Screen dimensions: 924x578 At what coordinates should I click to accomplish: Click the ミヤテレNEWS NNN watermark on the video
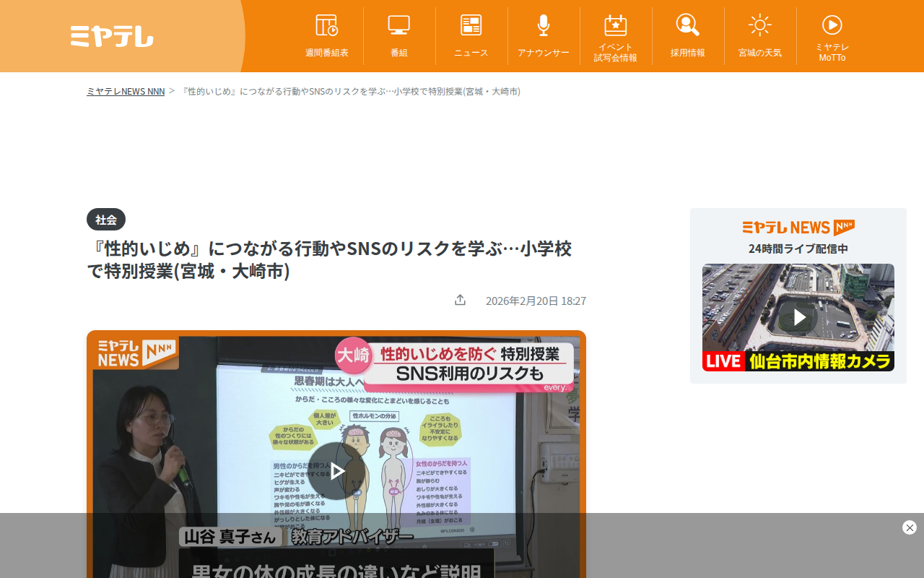136,353
